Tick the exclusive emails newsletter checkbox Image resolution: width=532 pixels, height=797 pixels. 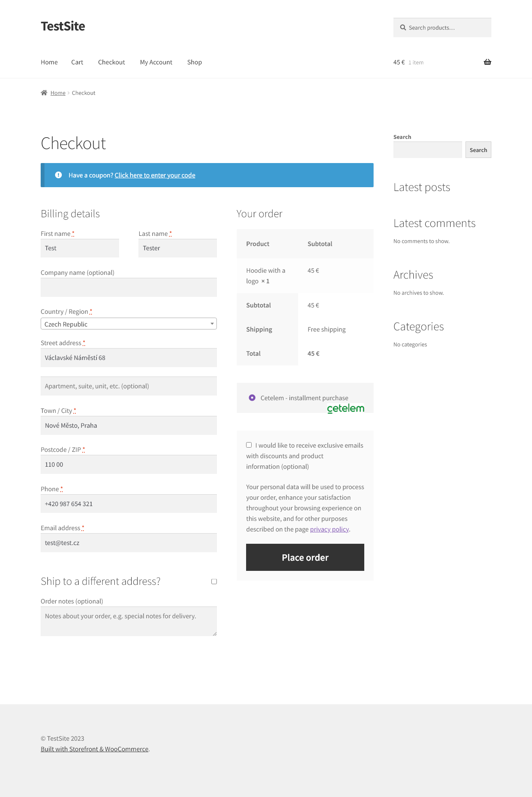(x=249, y=445)
